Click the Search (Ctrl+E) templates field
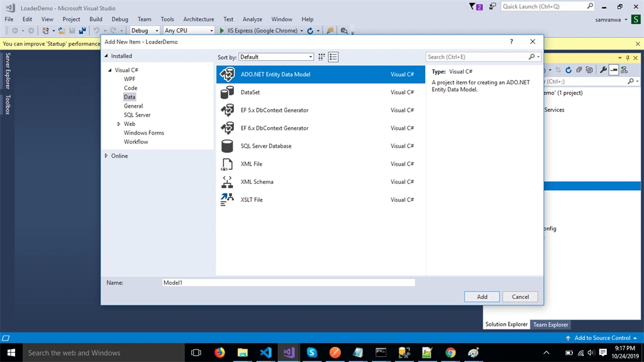Viewport: 644px width, 362px height. click(478, 57)
